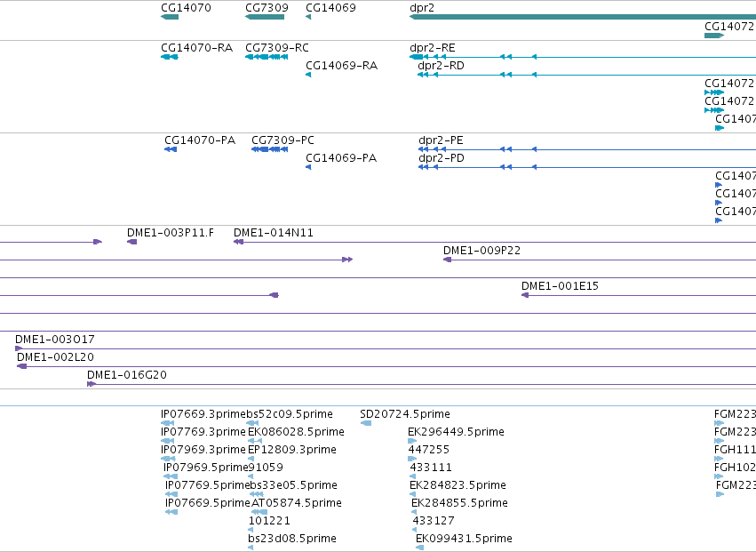
Task: Click the DME1-002L20 clone label
Action: pyautogui.click(x=55, y=357)
